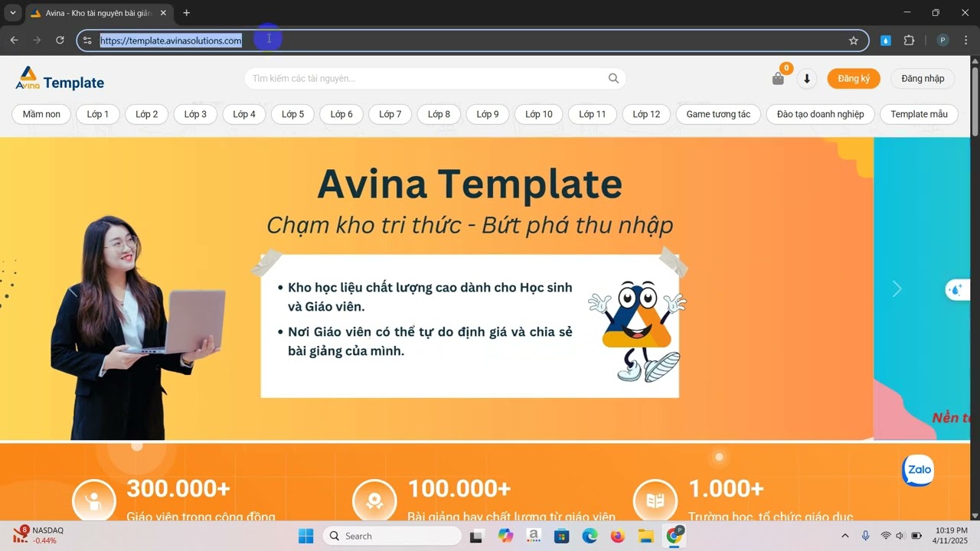This screenshot has height=551, width=980.
Task: Select the Mầm non category
Action: pos(41,114)
